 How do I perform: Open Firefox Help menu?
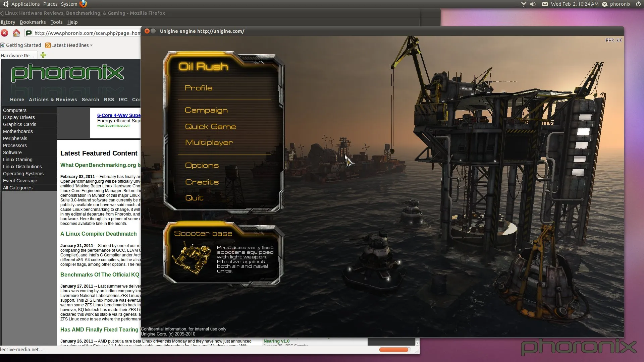pyautogui.click(x=72, y=22)
